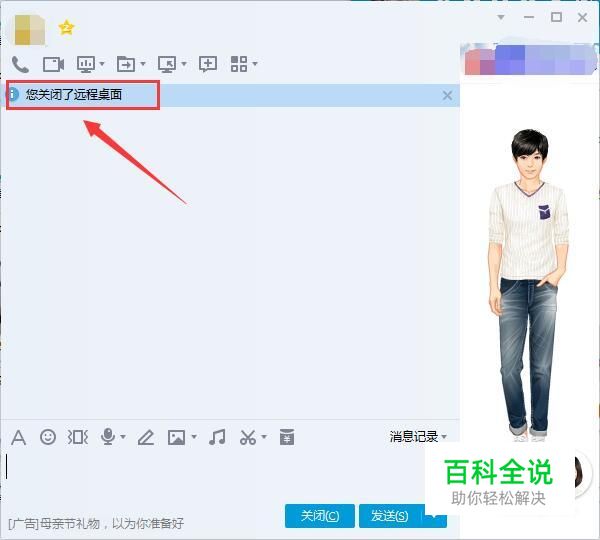Close the chat window with X

[x=582, y=18]
